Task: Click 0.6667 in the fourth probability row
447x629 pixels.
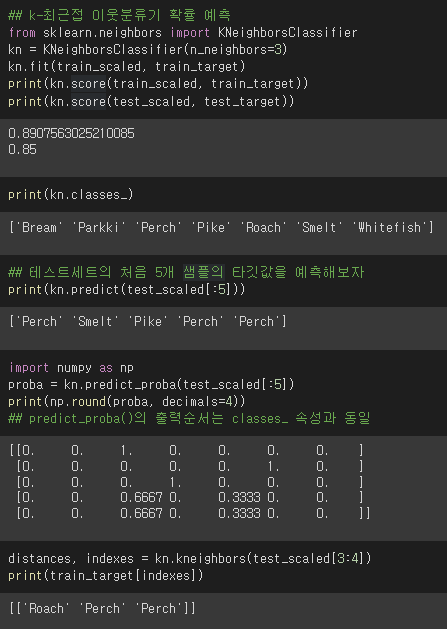Action: click(x=141, y=497)
